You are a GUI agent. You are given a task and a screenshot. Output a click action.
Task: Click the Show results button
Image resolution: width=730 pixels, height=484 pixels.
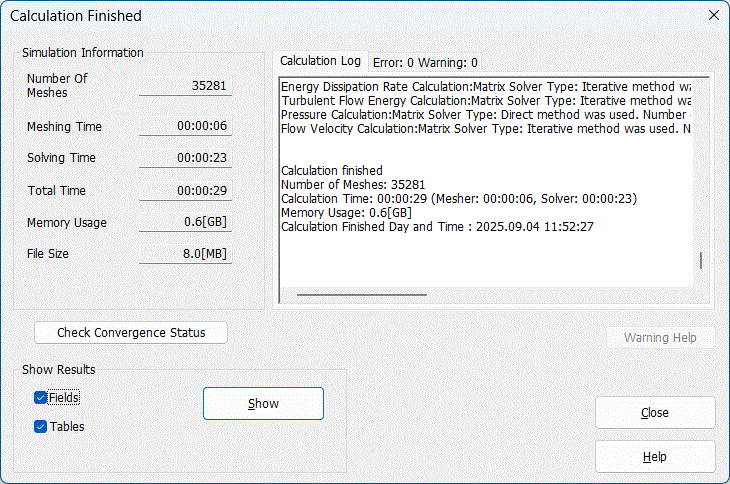click(263, 403)
